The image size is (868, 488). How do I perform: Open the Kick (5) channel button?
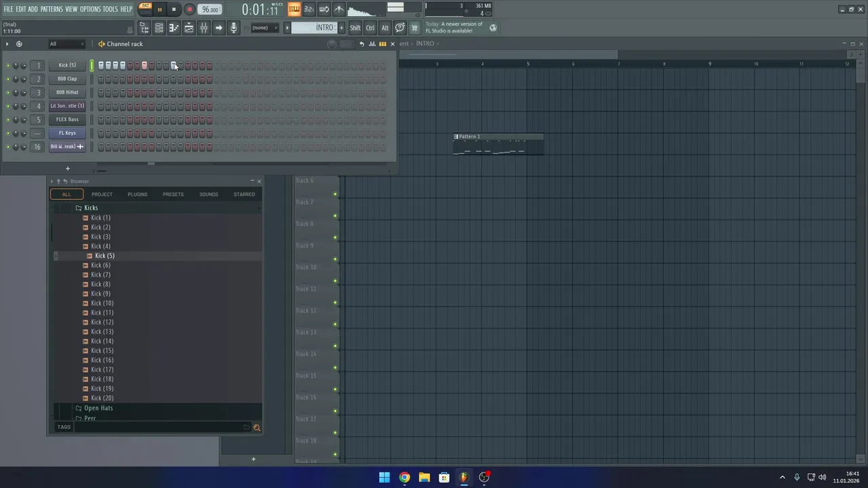coord(67,65)
